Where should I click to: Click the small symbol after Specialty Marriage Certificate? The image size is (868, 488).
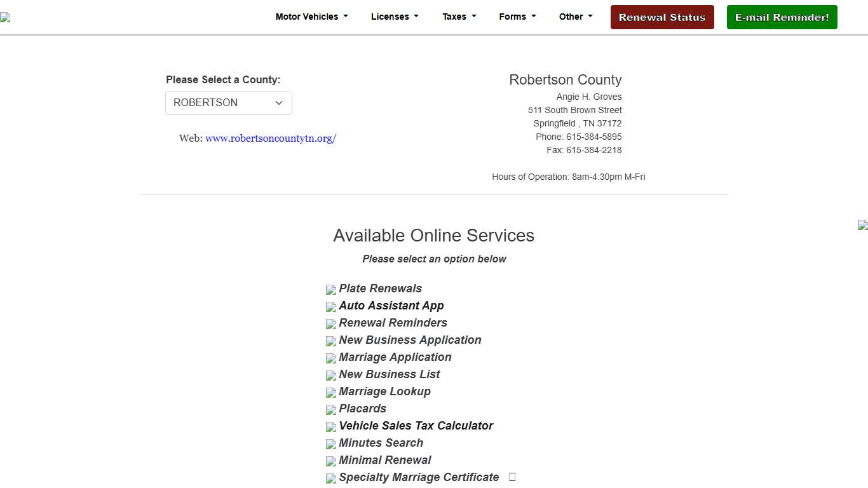(512, 477)
